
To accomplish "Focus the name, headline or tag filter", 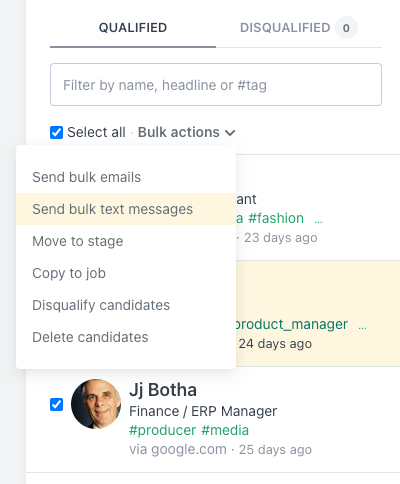I will coord(216,85).
